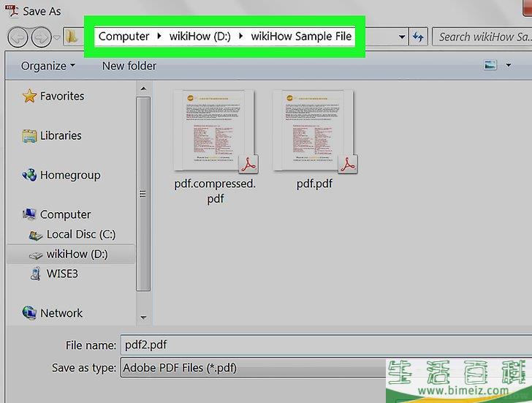Select Computer in the navigation pane
Viewport: 532px width, 403px height.
[x=66, y=214]
